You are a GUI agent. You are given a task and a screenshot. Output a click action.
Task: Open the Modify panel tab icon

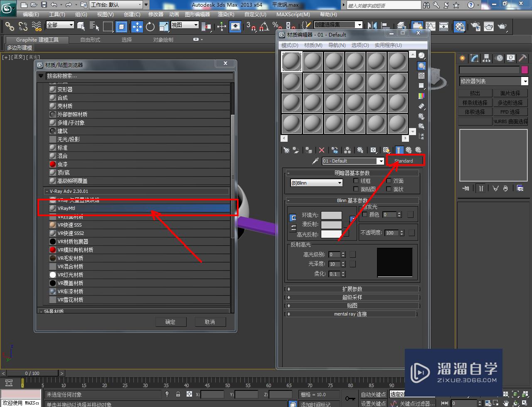pyautogui.click(x=475, y=58)
